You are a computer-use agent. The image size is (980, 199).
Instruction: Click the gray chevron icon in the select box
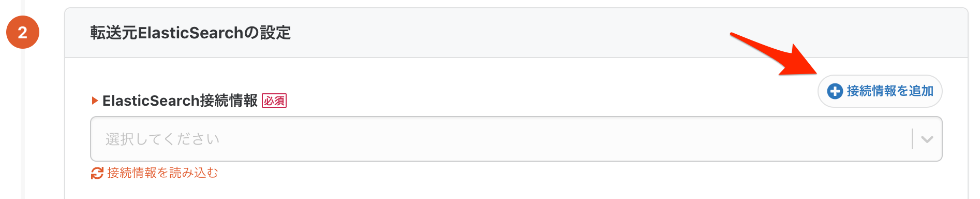927,139
